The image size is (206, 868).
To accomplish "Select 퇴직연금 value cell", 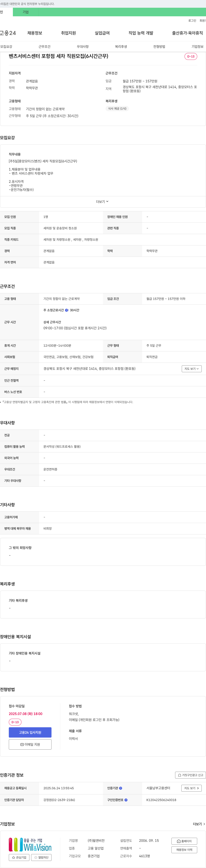I will pyautogui.click(x=174, y=357).
